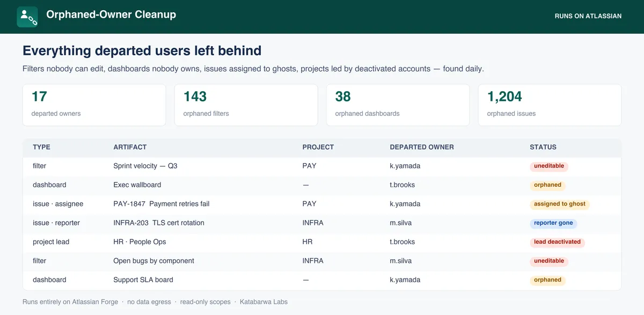
Task: Sort by the TYPE column header
Action: tap(41, 147)
